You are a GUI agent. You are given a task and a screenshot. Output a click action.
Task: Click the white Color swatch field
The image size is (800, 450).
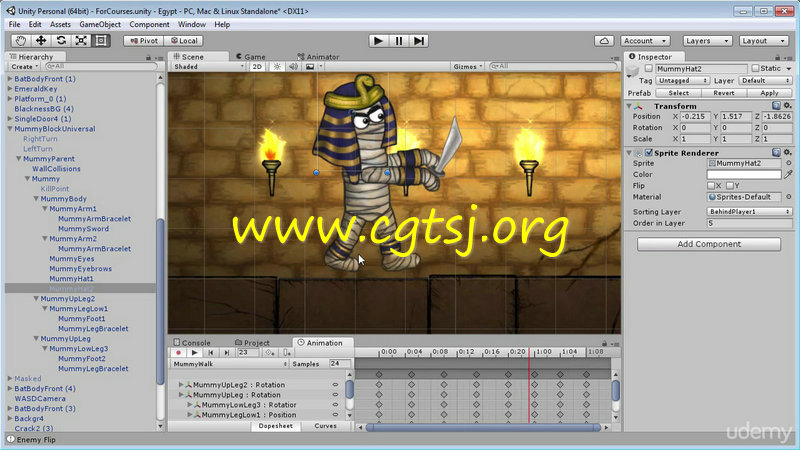[x=744, y=174]
